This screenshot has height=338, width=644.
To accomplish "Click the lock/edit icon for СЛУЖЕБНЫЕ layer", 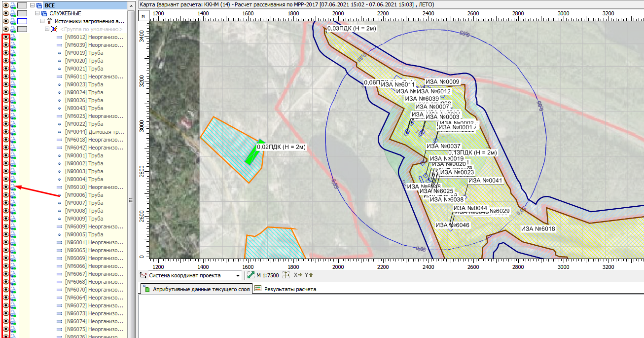I will 13,13.
